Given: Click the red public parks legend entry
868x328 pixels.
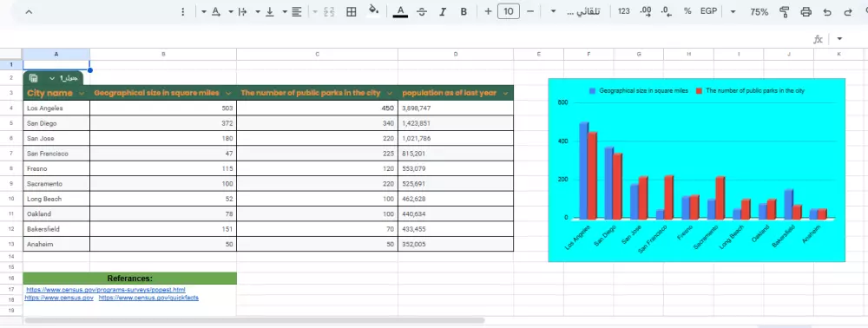Looking at the screenshot, I should [x=750, y=90].
